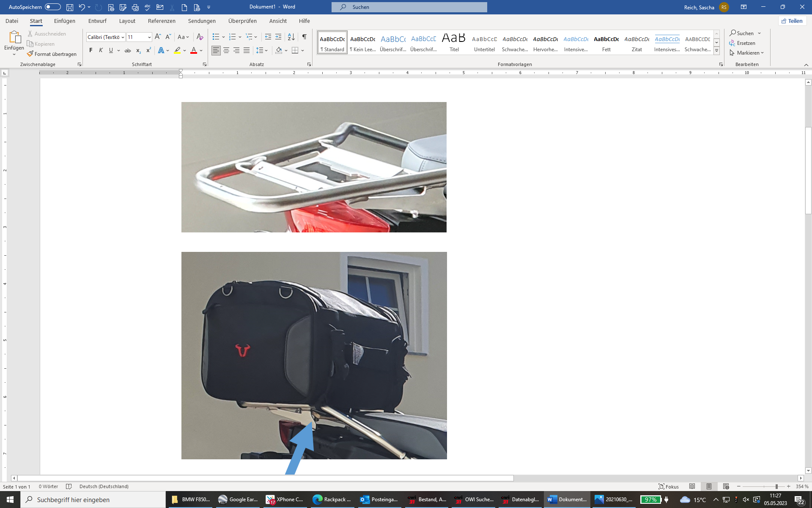Click the center alignment icon

tap(226, 50)
